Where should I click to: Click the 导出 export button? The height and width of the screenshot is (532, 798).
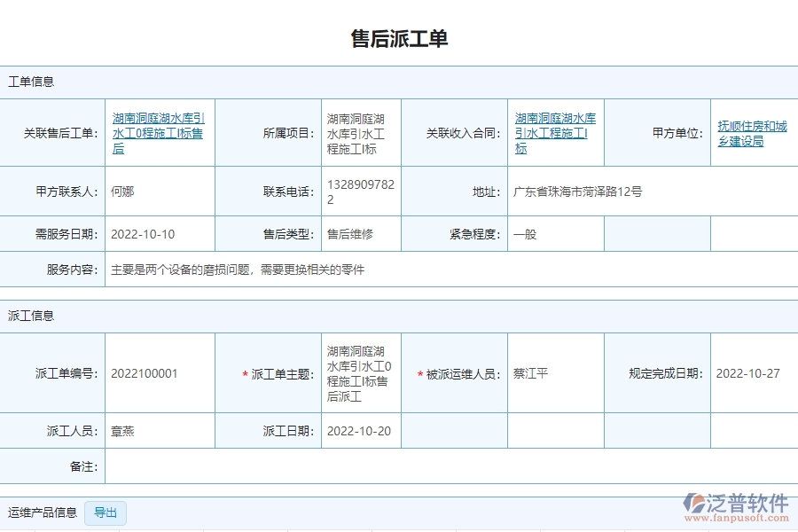pos(106,512)
